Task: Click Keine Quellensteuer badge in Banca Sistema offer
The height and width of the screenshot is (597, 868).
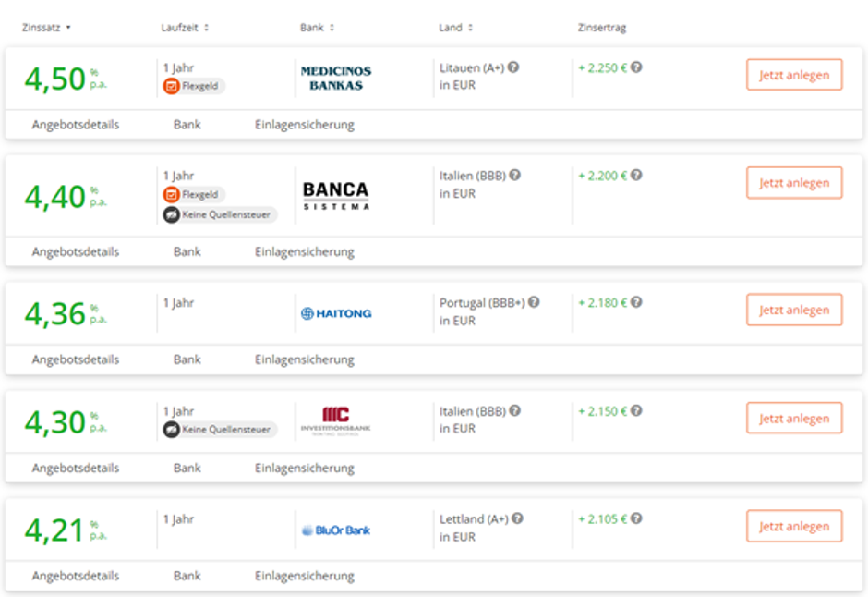Action: (220, 214)
